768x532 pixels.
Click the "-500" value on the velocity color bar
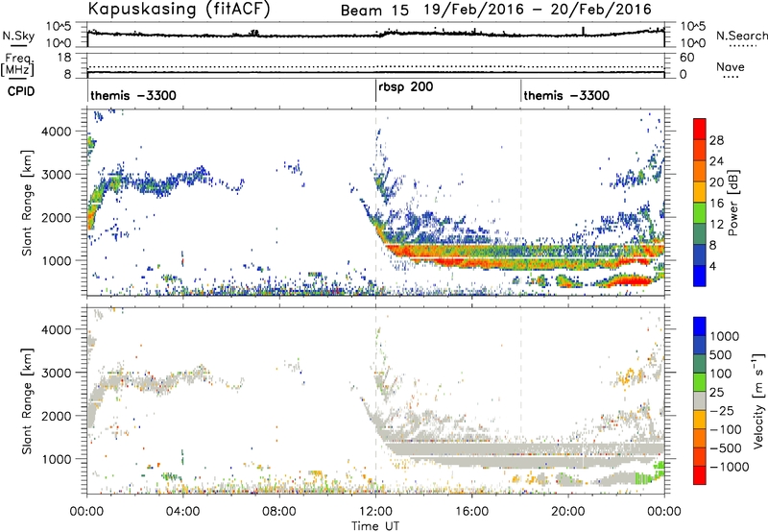click(x=725, y=448)
